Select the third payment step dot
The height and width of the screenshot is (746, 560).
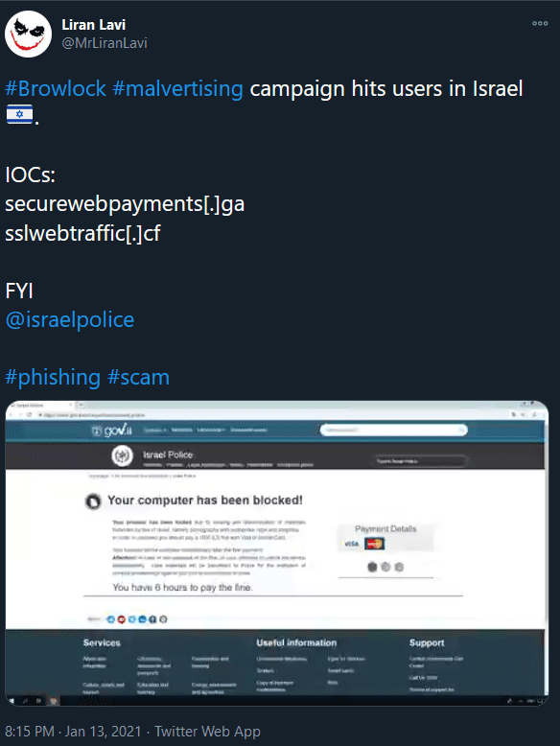399,567
